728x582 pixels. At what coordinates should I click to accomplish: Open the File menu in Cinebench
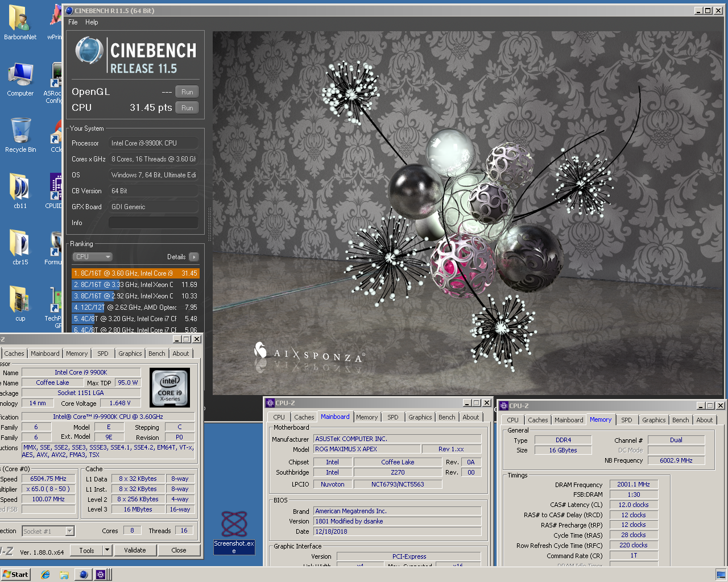pyautogui.click(x=73, y=22)
